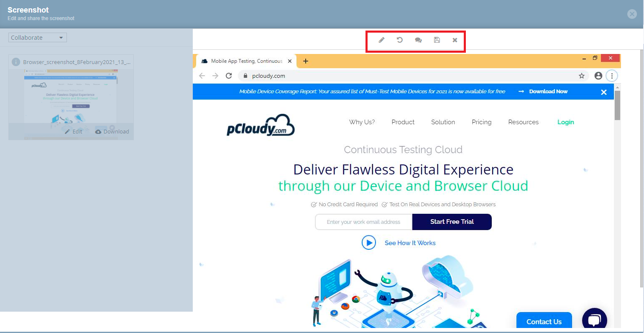This screenshot has height=333, width=644.
Task: Open the Collaborate dropdown
Action: 38,38
